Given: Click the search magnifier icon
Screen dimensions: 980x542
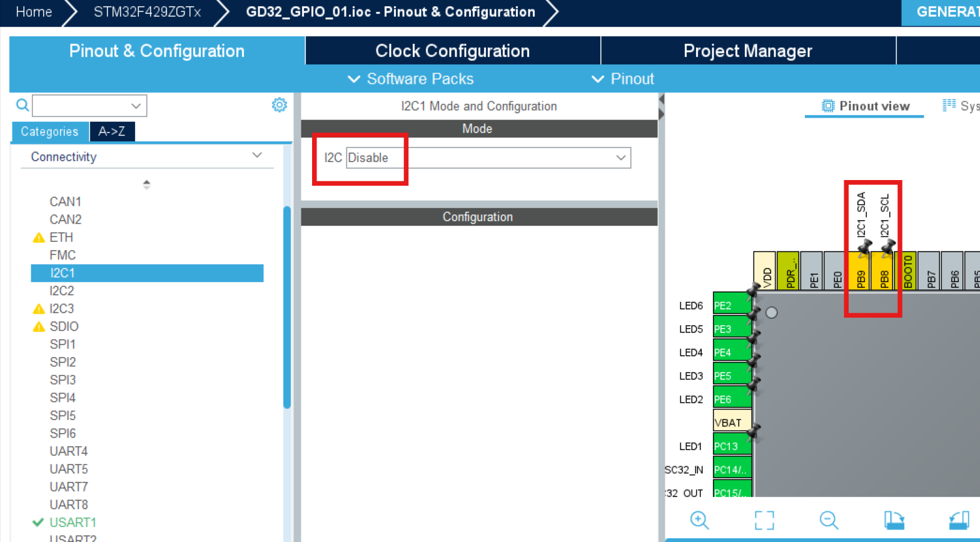Looking at the screenshot, I should point(23,105).
